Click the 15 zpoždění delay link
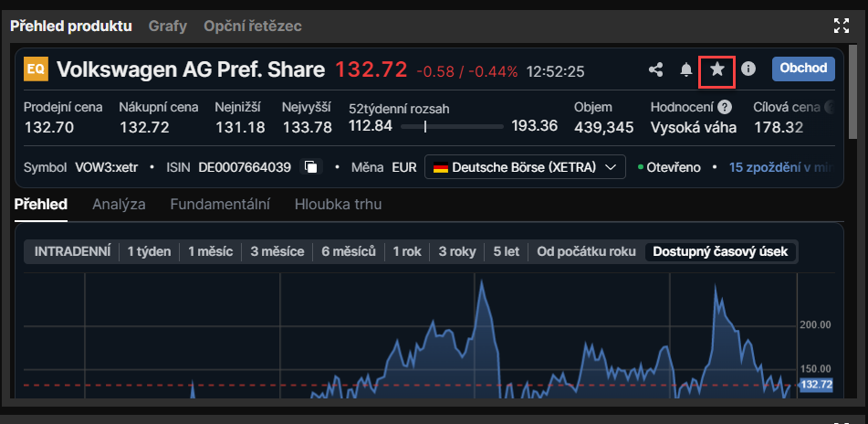Screen dimensions: 868x424 click(x=780, y=167)
